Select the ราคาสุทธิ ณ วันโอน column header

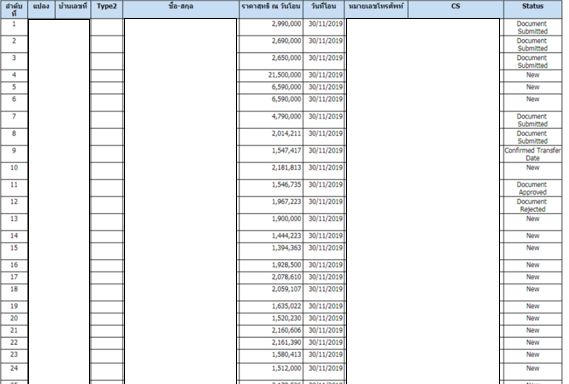click(271, 9)
